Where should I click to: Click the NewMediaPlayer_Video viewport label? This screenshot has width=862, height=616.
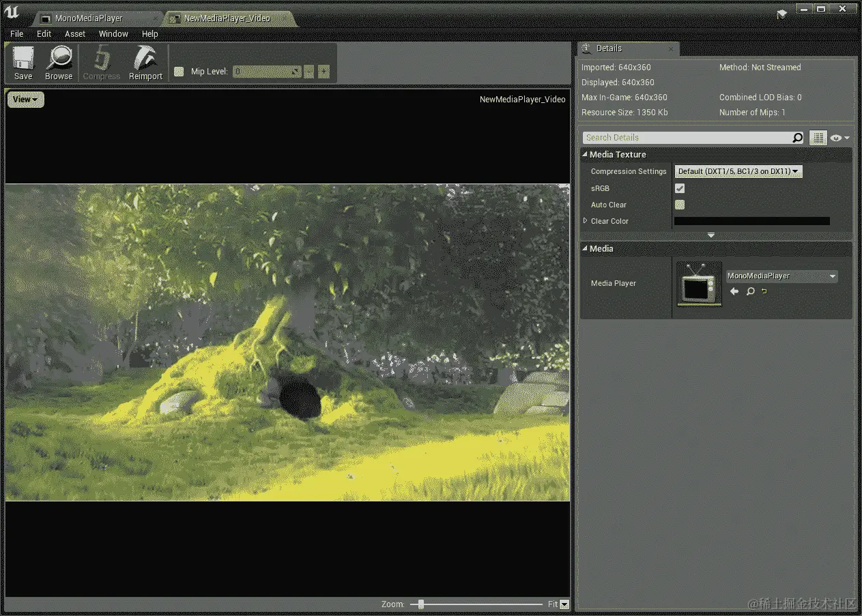tap(522, 100)
